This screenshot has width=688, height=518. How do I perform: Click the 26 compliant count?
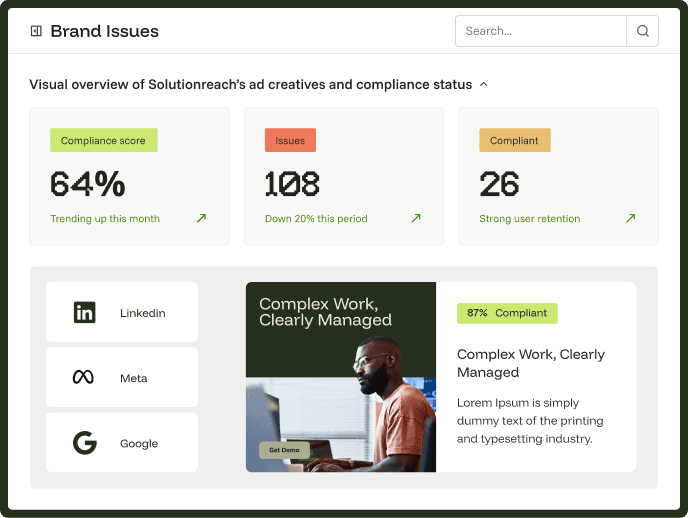click(499, 184)
